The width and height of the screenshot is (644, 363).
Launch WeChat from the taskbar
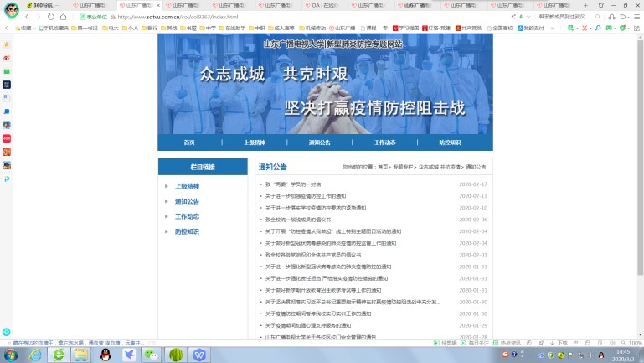[x=151, y=355]
